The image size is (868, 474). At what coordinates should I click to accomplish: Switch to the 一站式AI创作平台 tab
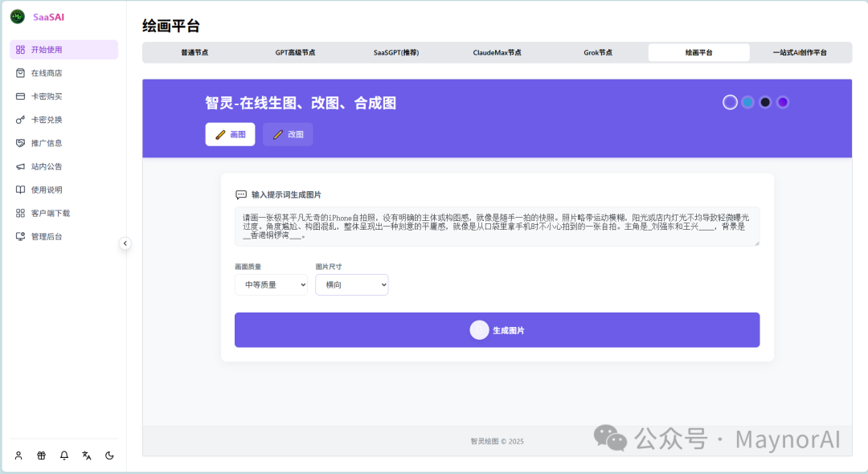pyautogui.click(x=800, y=52)
